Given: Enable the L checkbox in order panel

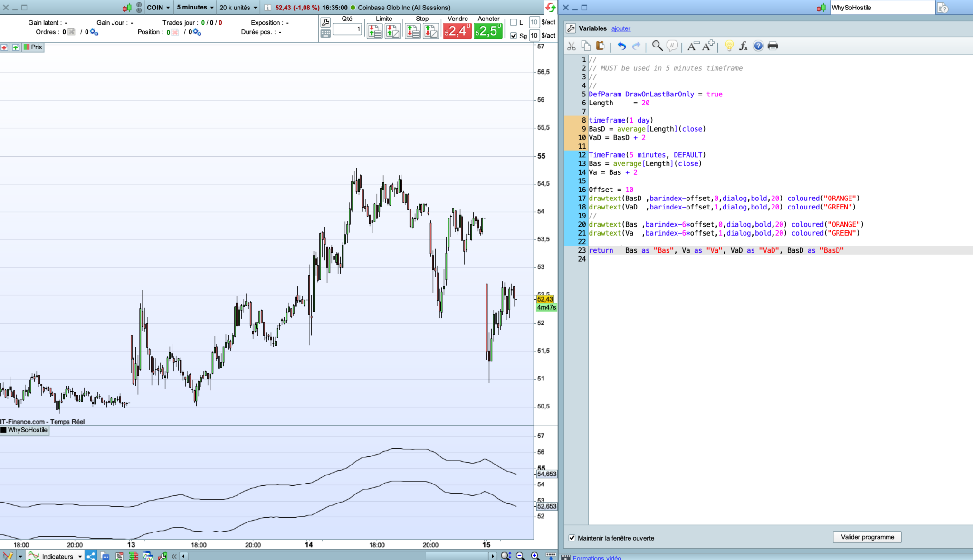Looking at the screenshot, I should 514,22.
